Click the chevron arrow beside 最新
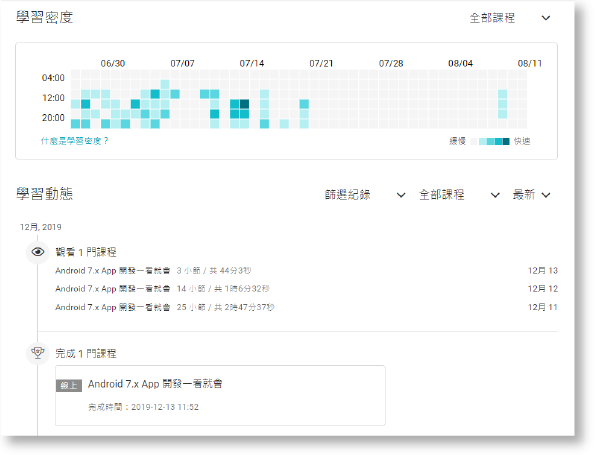 [x=546, y=195]
